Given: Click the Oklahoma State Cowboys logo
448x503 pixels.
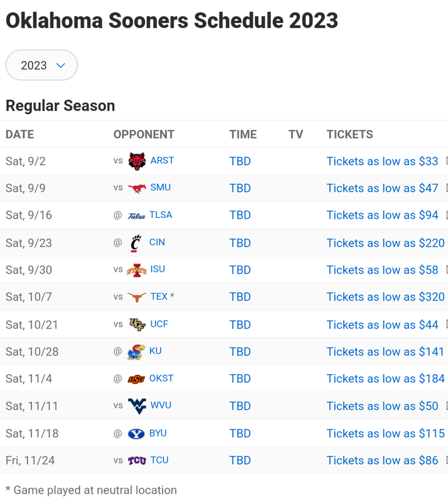Looking at the screenshot, I should tap(136, 379).
